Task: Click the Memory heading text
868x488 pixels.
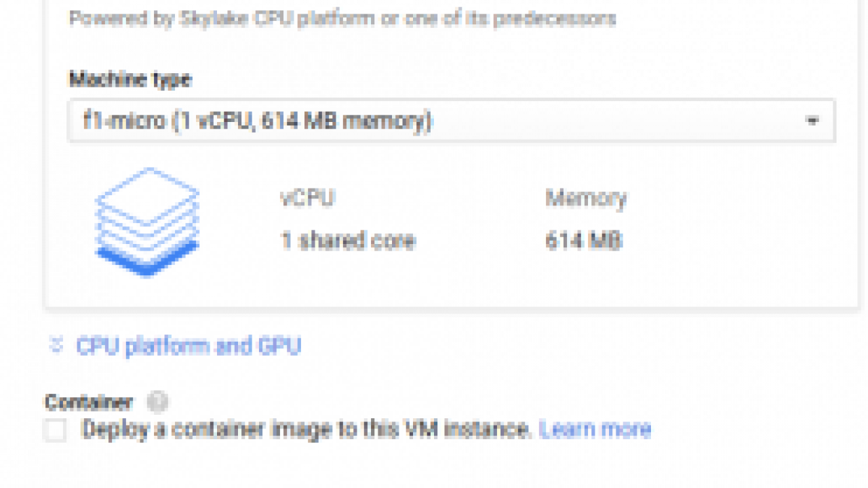Action: (586, 198)
